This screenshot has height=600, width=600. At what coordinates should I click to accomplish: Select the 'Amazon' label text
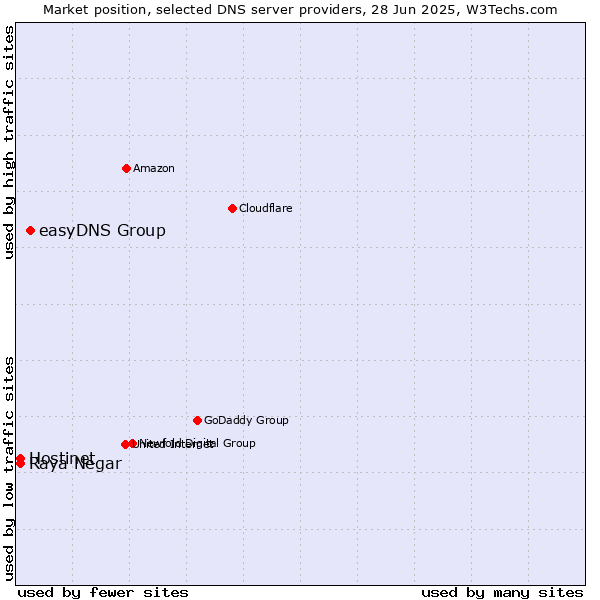tap(154, 168)
